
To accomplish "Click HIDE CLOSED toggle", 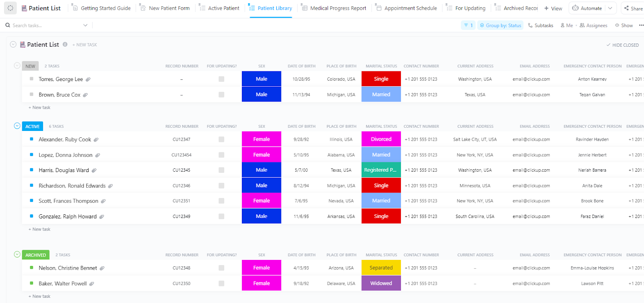I will point(623,45).
